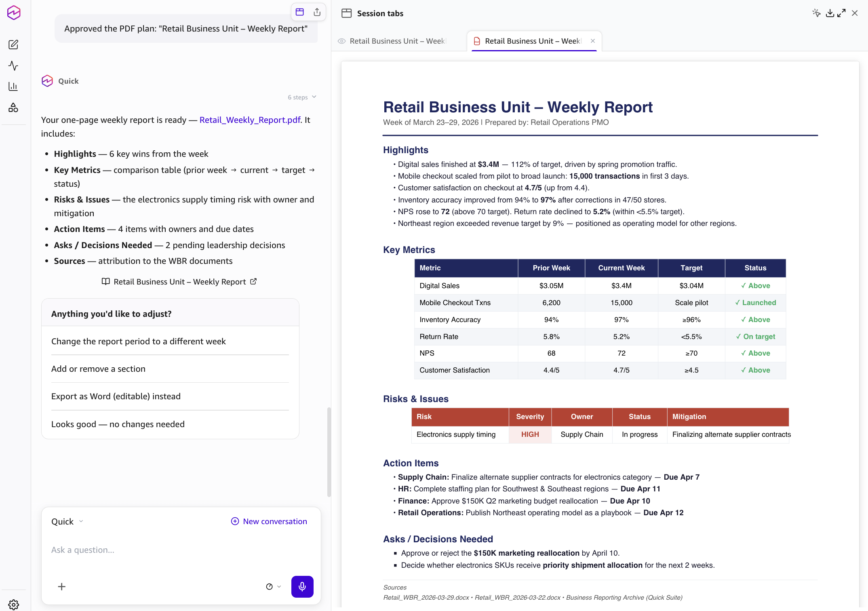Screen dimensions: 868x611
Task: Click the PDF title 'Retail Business Unit – Weekly Report'
Action: [x=518, y=107]
